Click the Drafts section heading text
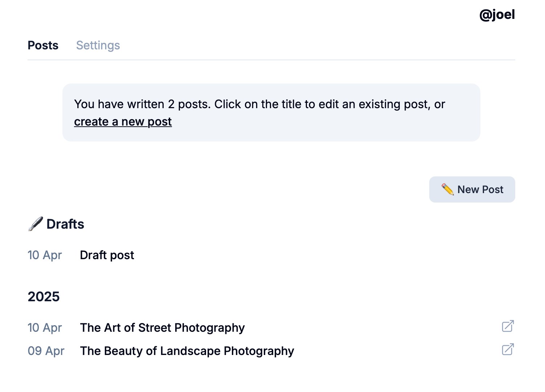Image resolution: width=545 pixels, height=392 pixels. click(x=65, y=224)
